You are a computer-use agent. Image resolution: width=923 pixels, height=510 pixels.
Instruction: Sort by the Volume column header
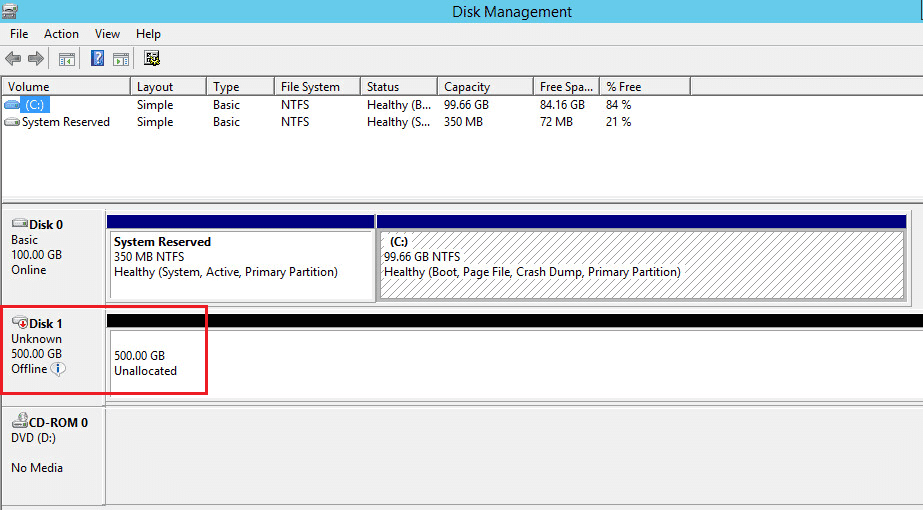point(66,87)
